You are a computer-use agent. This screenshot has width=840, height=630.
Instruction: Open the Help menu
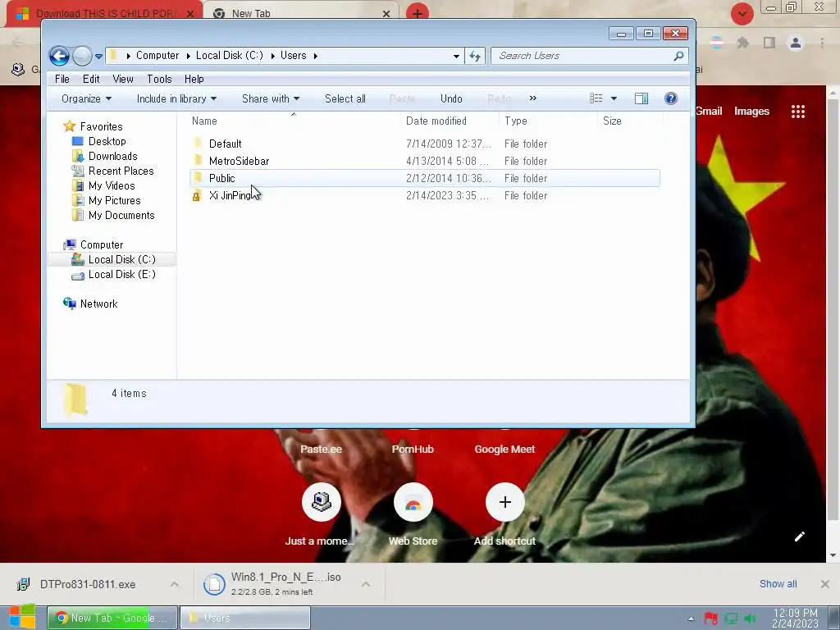pos(194,79)
